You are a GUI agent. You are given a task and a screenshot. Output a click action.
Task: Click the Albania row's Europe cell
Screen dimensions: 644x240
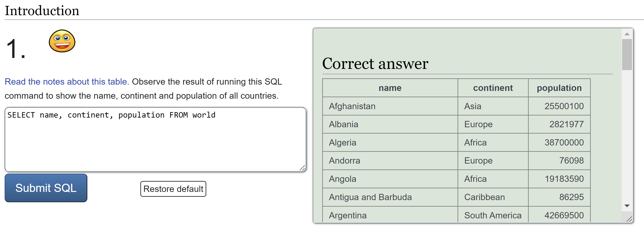(478, 124)
